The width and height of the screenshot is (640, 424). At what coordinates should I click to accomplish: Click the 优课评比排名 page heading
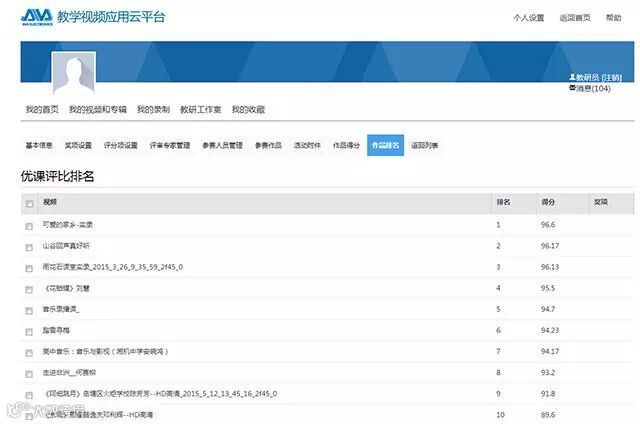click(58, 176)
